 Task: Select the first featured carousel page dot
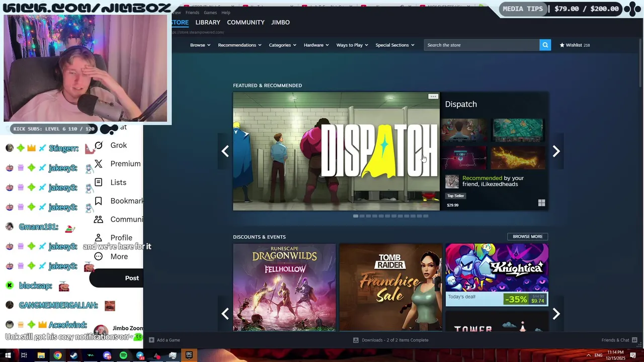tap(356, 216)
